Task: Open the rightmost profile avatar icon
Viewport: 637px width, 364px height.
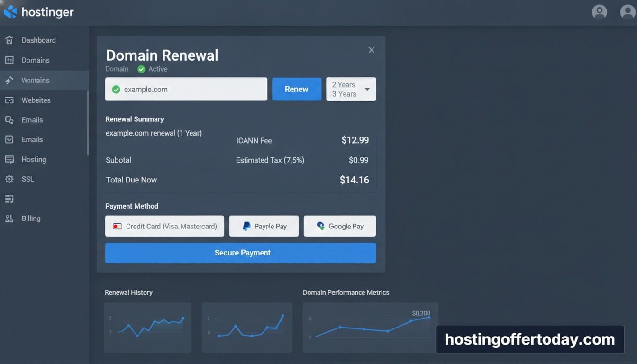Action: [628, 12]
